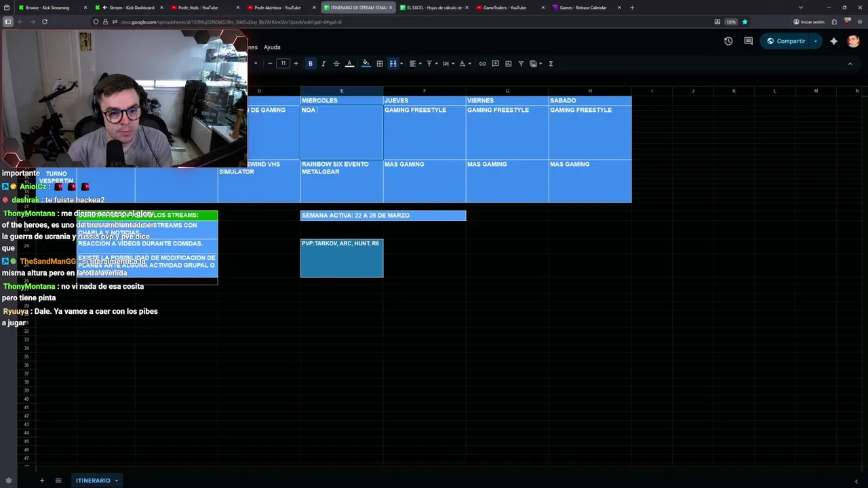
Task: Open the comments panel icon
Action: coord(749,41)
